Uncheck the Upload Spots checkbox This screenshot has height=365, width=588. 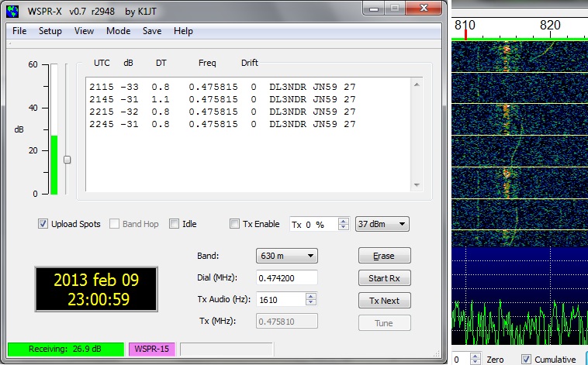tap(43, 224)
